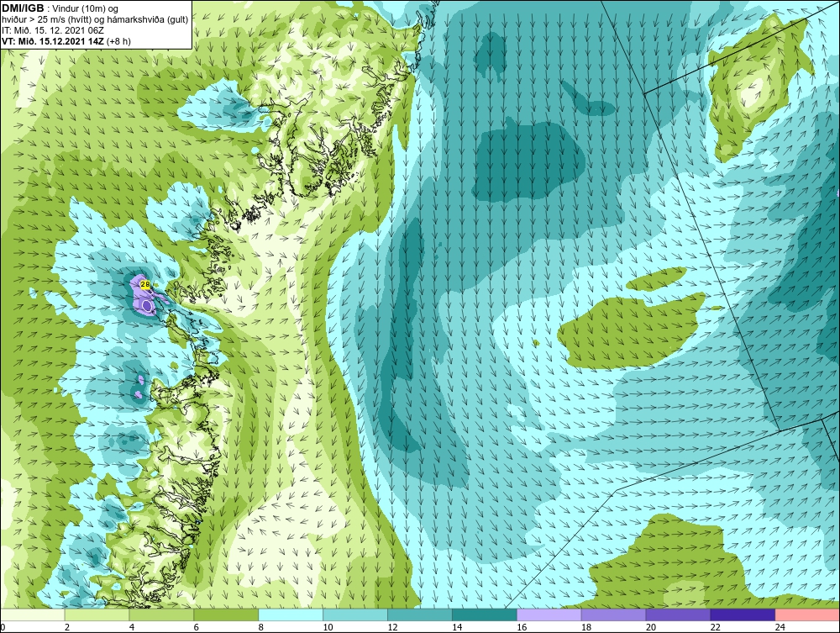Click the 14-16 m/s dark teal legend swatch
Image resolution: width=840 pixels, height=633 pixels.
click(x=485, y=615)
